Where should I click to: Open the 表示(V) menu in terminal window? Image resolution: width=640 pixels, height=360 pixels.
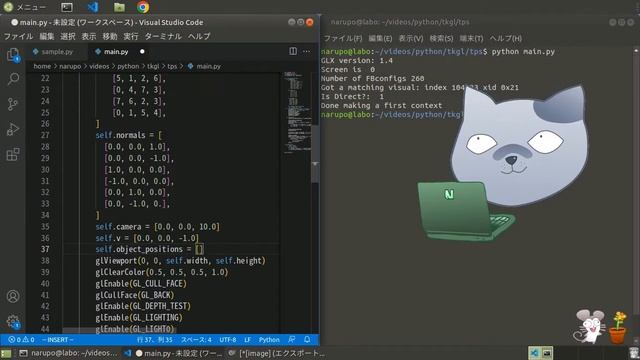click(411, 38)
